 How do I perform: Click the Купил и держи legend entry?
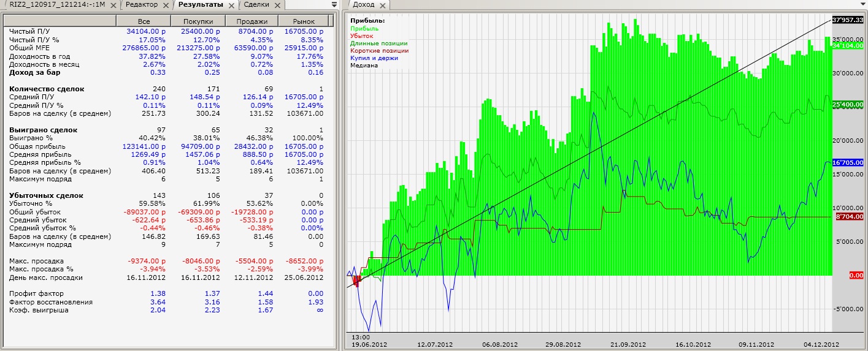click(374, 58)
